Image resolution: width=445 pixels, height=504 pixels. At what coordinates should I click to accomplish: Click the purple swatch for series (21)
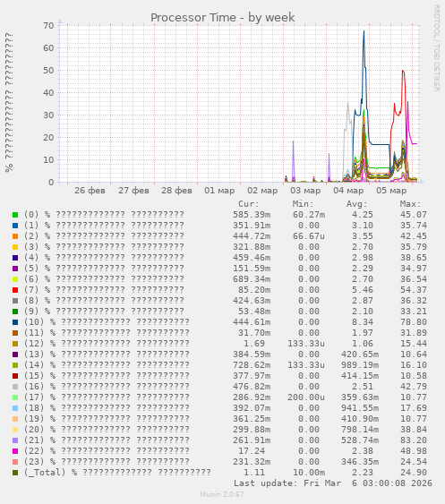[x=15, y=440]
